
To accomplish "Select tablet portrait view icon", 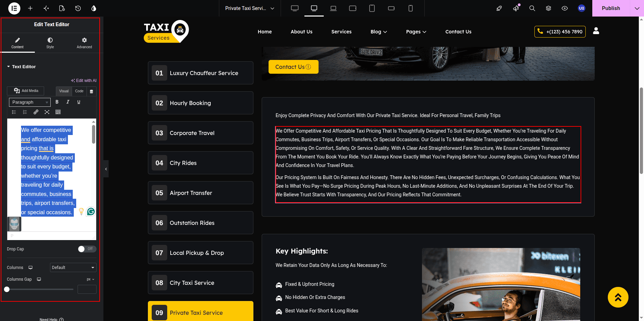I will [x=372, y=8].
